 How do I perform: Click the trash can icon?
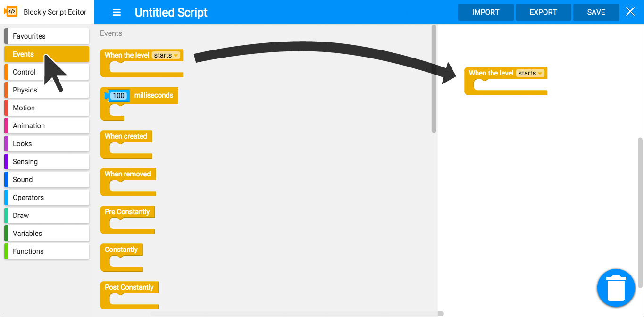pyautogui.click(x=616, y=288)
